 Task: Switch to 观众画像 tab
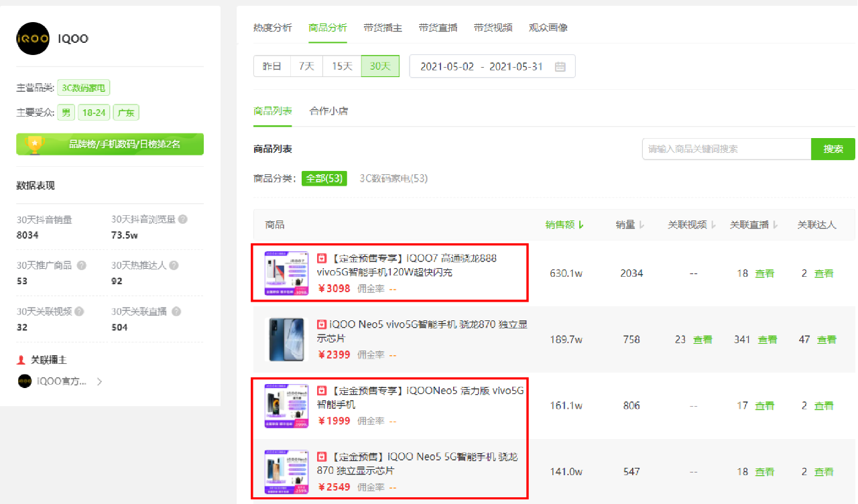(x=548, y=27)
